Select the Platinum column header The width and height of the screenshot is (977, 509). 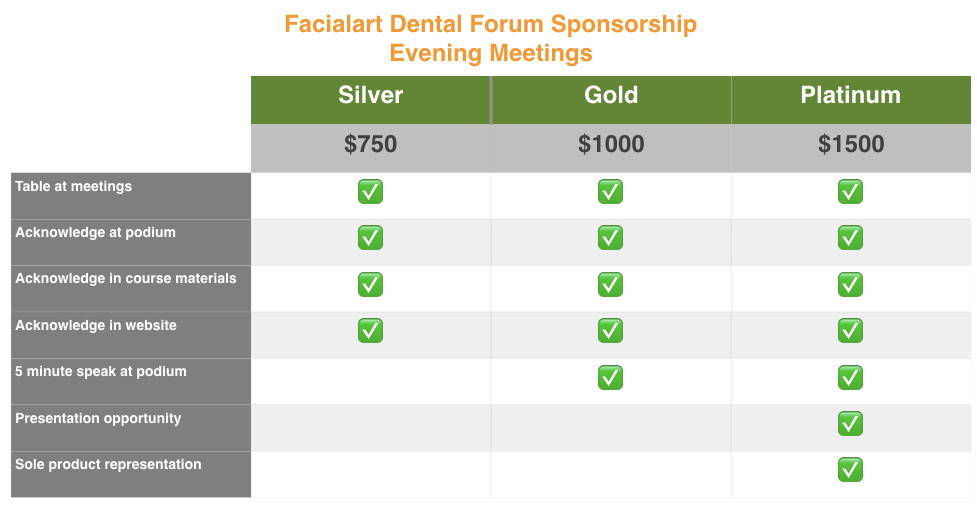850,96
